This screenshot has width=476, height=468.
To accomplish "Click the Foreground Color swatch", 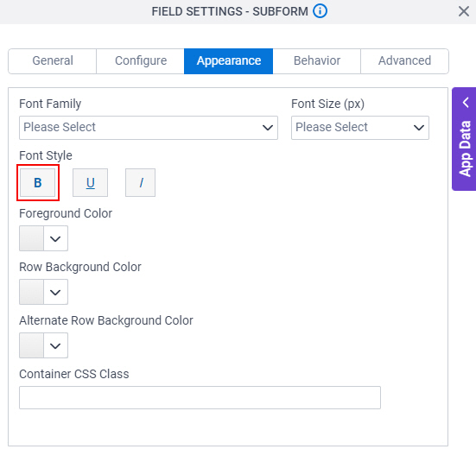I will [x=32, y=238].
